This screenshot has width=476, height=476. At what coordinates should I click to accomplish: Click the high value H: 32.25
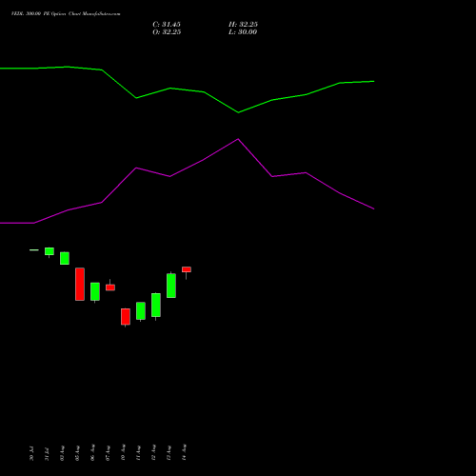pos(243,25)
